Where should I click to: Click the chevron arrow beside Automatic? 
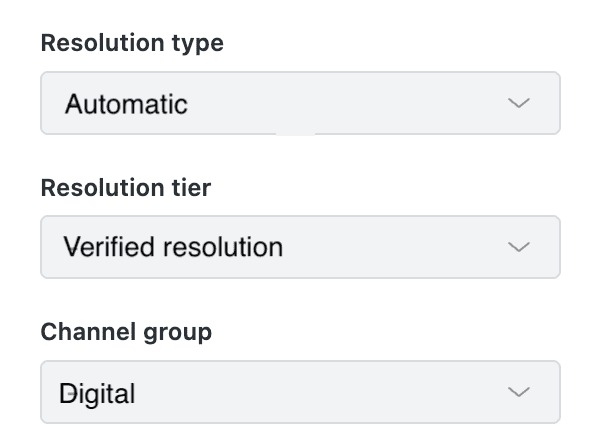519,103
